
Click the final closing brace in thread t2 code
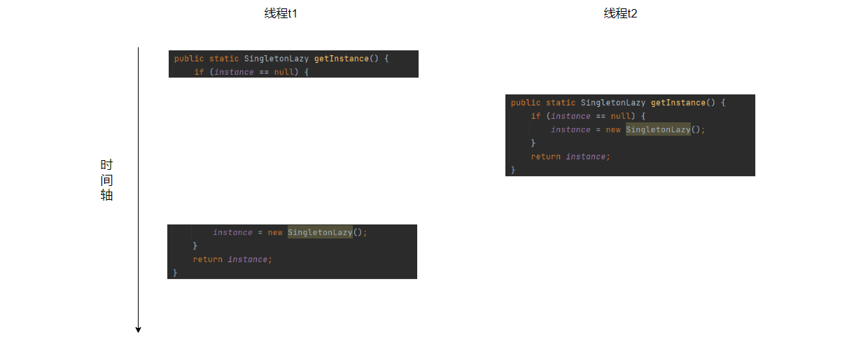click(x=513, y=170)
